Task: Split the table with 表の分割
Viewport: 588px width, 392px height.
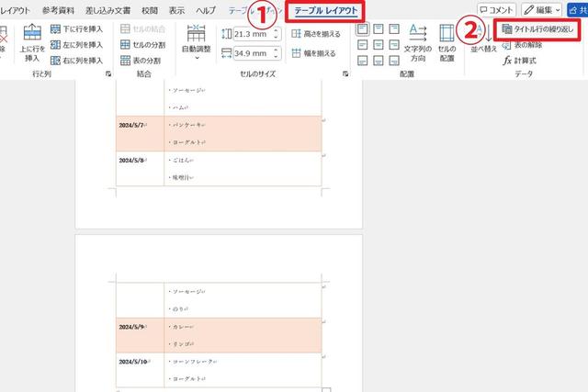Action: [x=141, y=61]
